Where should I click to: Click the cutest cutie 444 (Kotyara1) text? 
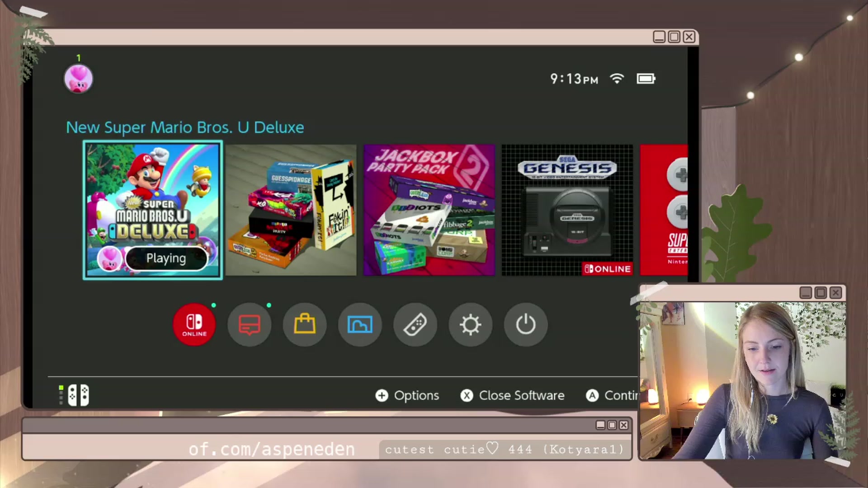pos(505,450)
